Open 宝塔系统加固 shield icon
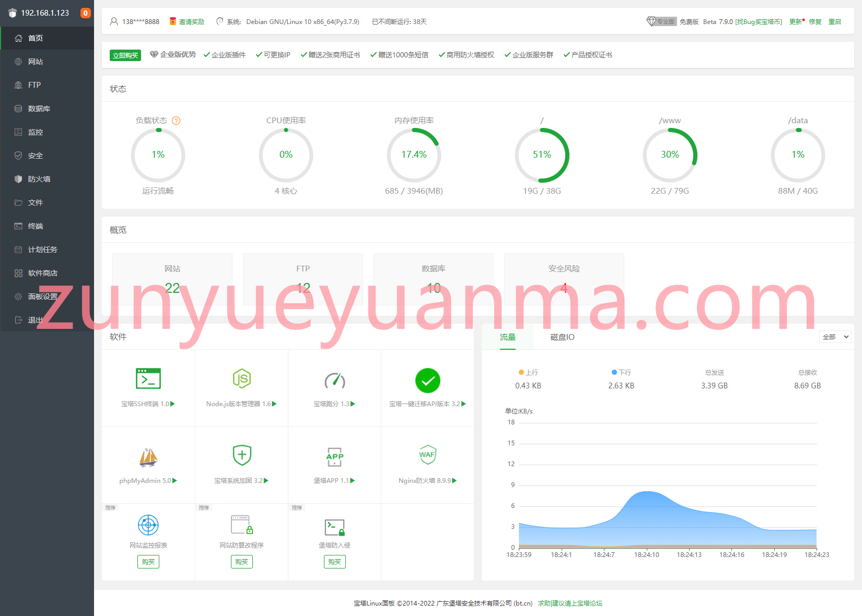Image resolution: width=862 pixels, height=616 pixels. [x=242, y=455]
